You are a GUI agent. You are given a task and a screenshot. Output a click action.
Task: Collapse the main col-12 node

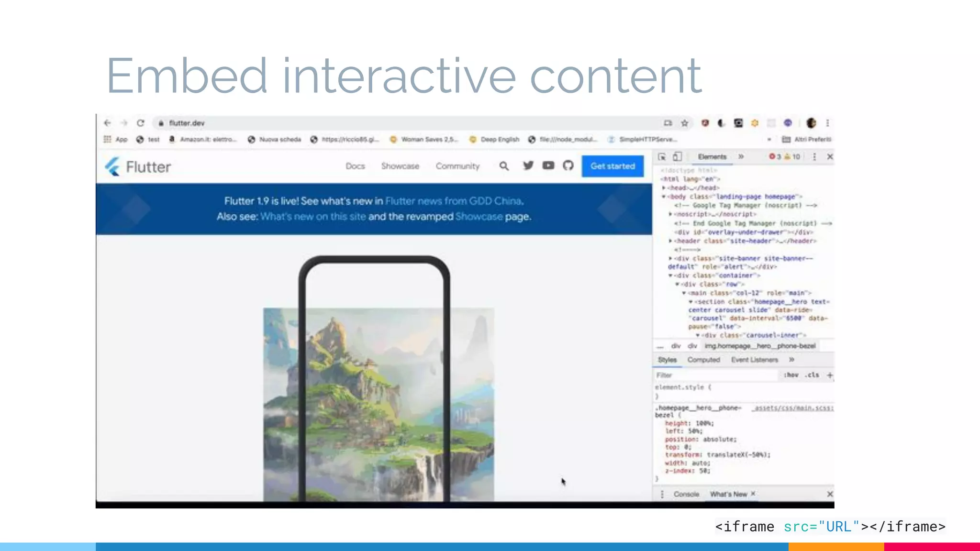coord(684,293)
